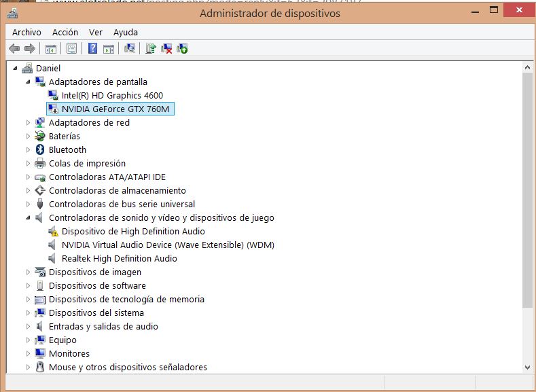The image size is (536, 392).
Task: Expand the Baterías category
Action: click(28, 136)
